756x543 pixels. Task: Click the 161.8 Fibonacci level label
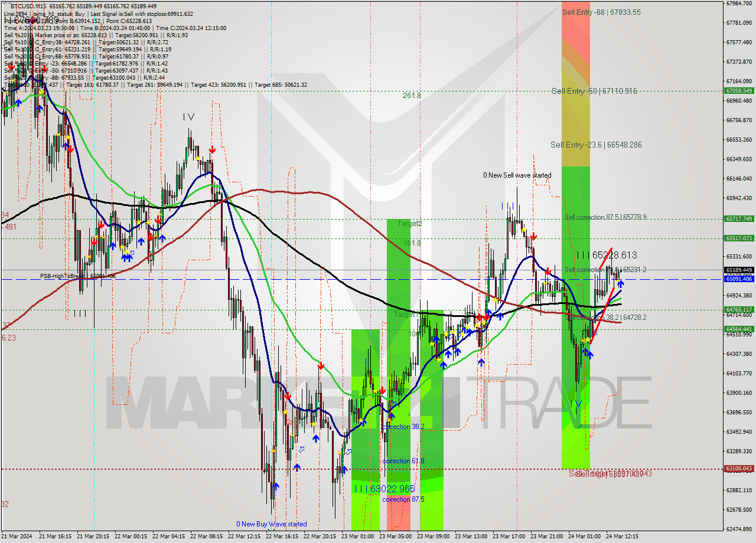[412, 243]
